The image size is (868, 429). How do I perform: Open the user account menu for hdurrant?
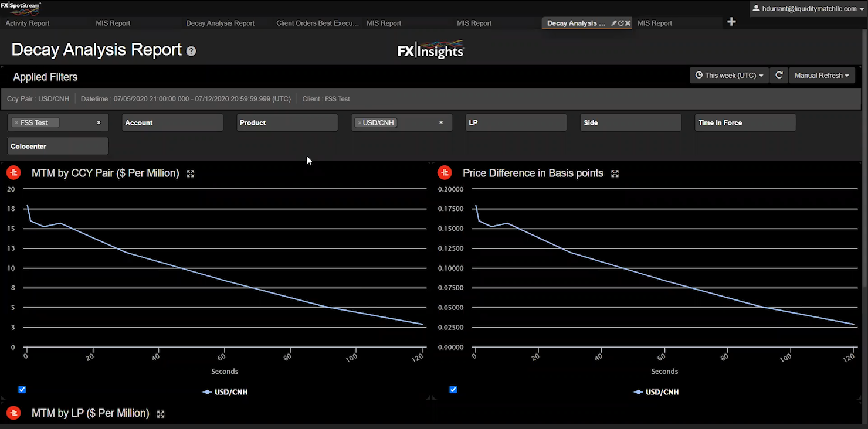(809, 8)
